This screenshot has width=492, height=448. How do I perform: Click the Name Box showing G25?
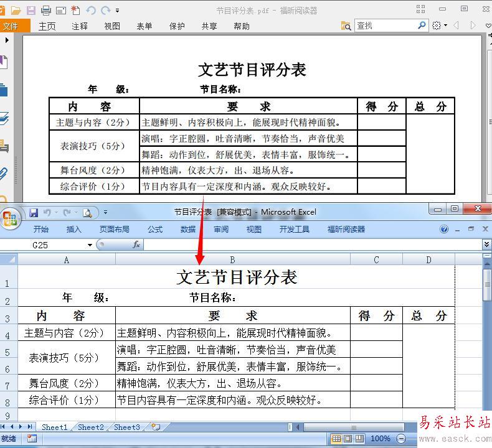44,245
